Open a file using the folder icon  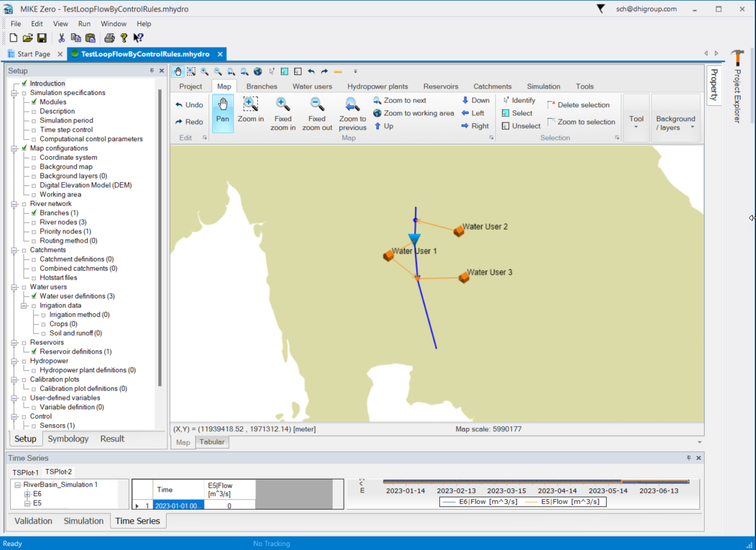[x=28, y=38]
